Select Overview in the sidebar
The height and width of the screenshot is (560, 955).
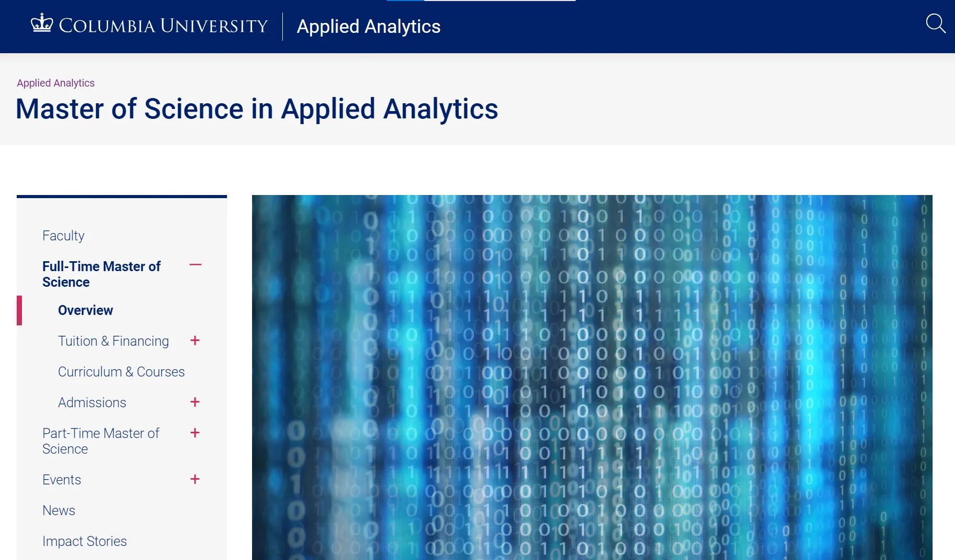[85, 310]
